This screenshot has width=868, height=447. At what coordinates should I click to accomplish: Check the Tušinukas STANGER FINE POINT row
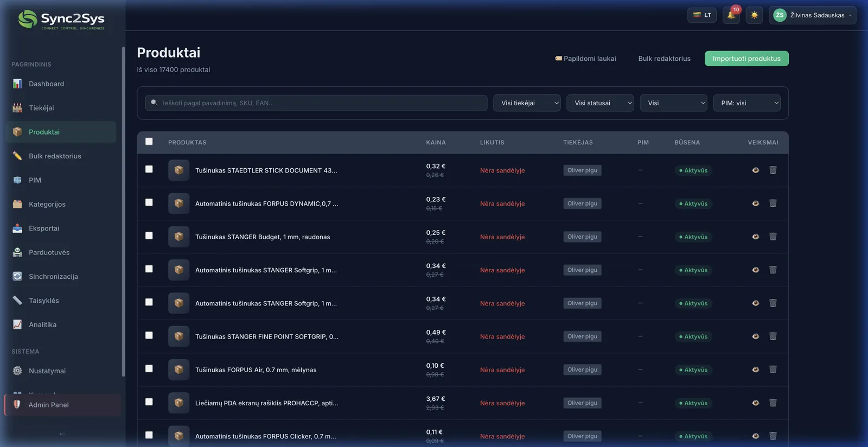tap(149, 335)
